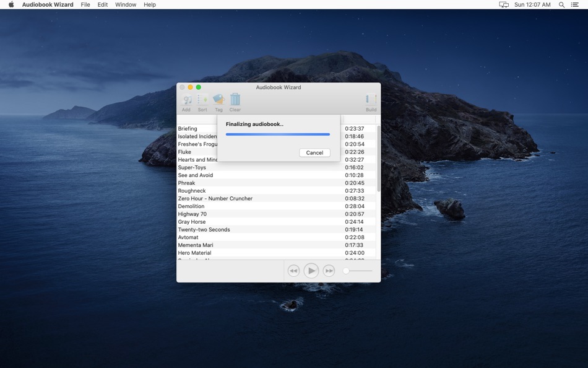Click the fast-forward playback button
The width and height of the screenshot is (588, 368).
(x=329, y=271)
